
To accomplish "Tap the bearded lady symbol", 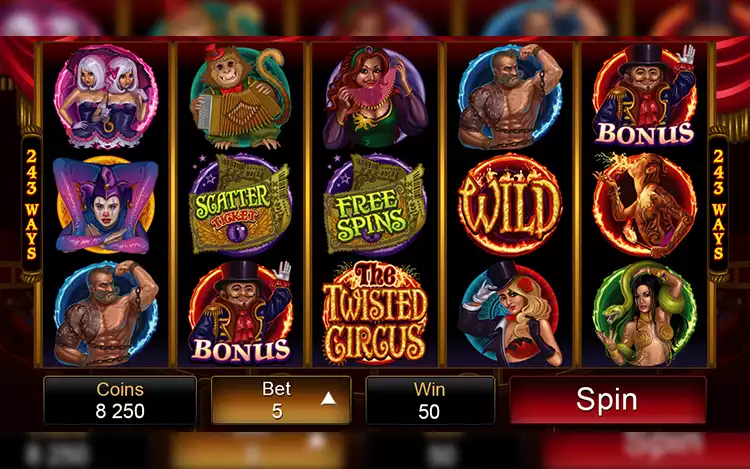I will click(x=375, y=97).
